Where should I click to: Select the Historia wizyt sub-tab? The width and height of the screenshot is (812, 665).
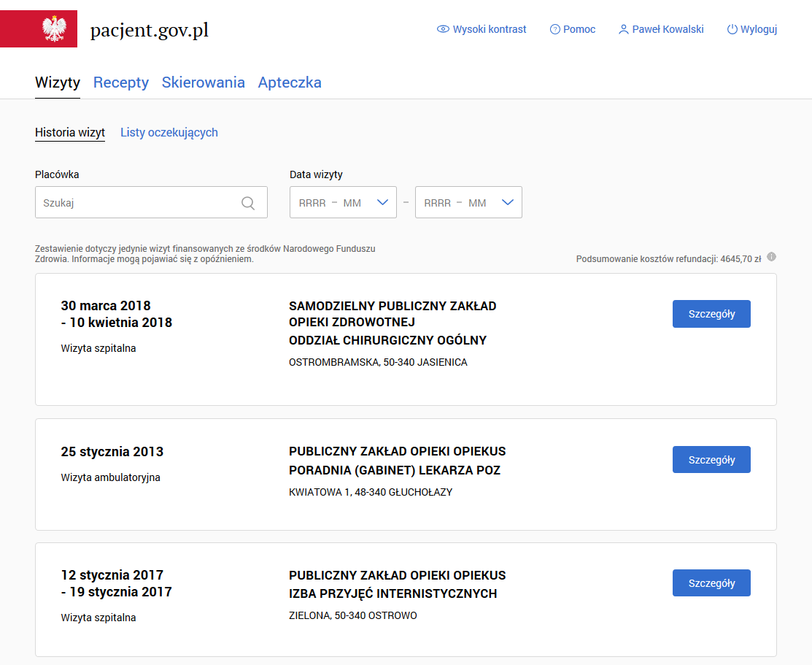[70, 132]
